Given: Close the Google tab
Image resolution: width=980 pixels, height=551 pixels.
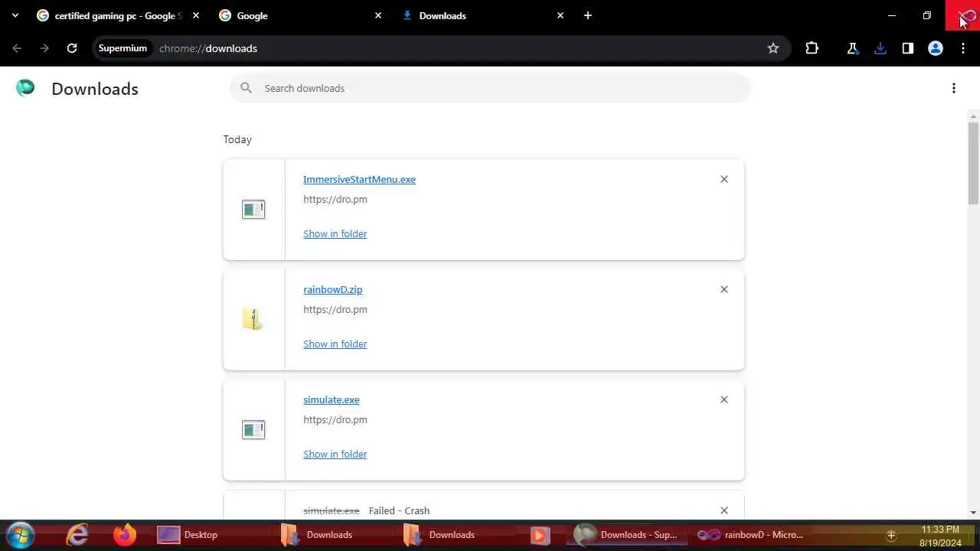Looking at the screenshot, I should click(378, 15).
